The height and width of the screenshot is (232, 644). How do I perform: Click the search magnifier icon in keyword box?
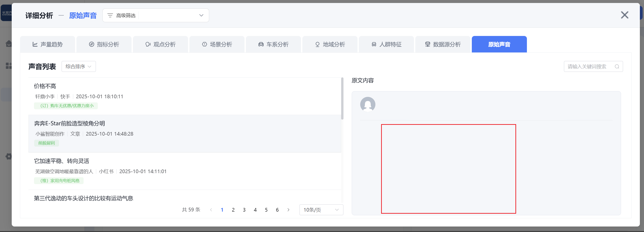pyautogui.click(x=617, y=67)
